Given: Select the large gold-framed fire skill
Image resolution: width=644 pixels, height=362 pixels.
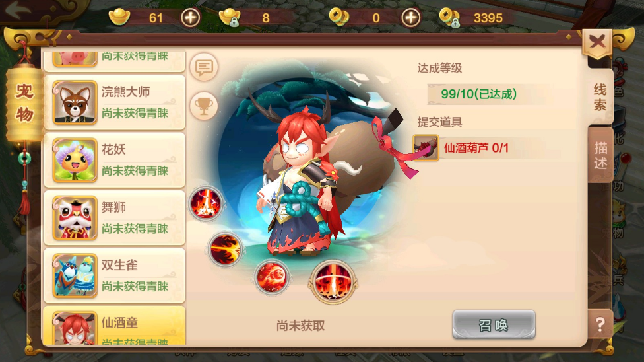Looking at the screenshot, I should click(x=333, y=282).
